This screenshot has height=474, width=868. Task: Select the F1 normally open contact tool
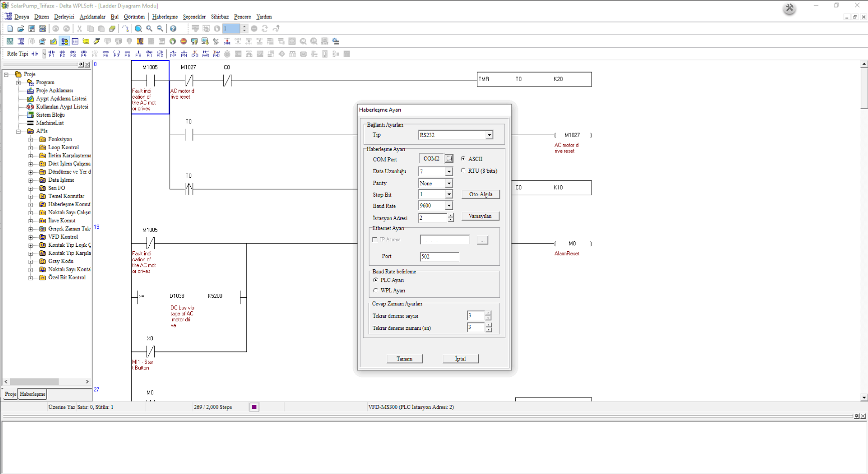pos(52,54)
